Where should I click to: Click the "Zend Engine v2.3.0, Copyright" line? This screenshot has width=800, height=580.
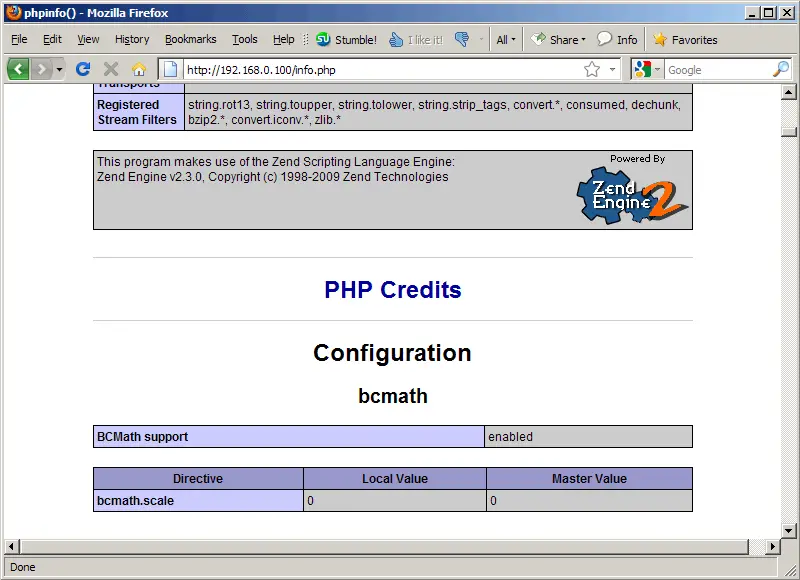pos(272,176)
